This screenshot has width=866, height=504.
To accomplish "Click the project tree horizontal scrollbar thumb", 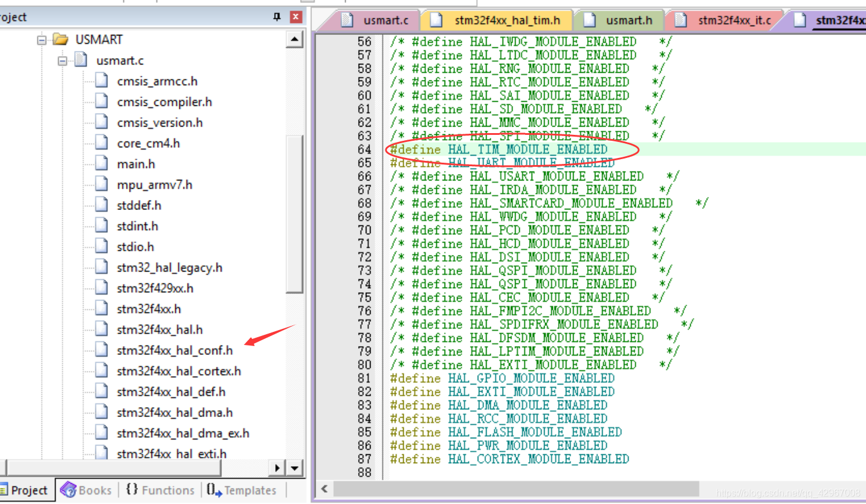I will (113, 468).
